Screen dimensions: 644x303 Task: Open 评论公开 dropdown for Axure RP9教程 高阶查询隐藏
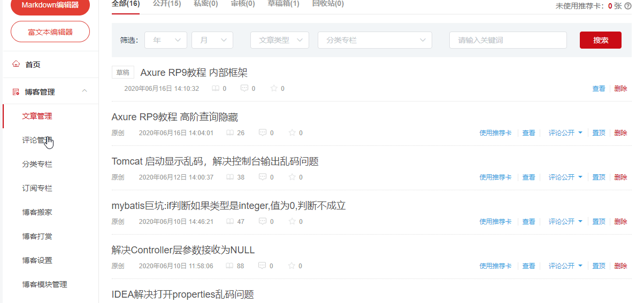click(565, 133)
